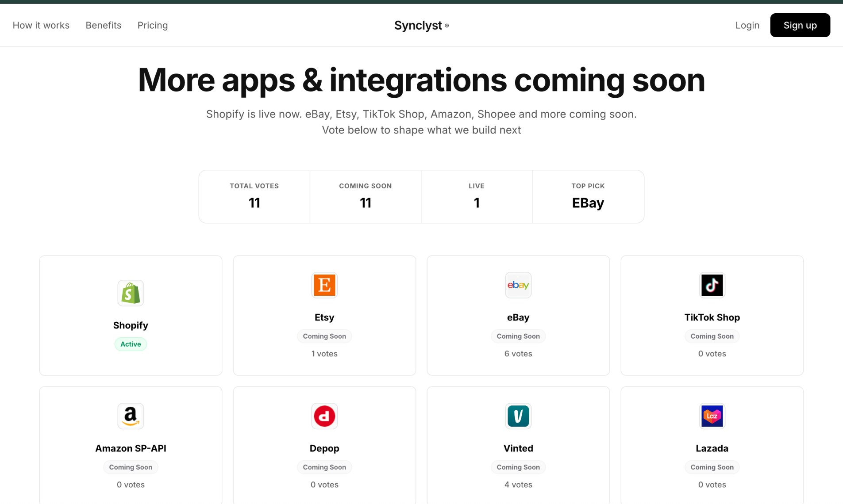Click Coming Soon badge under eBay

point(518,336)
